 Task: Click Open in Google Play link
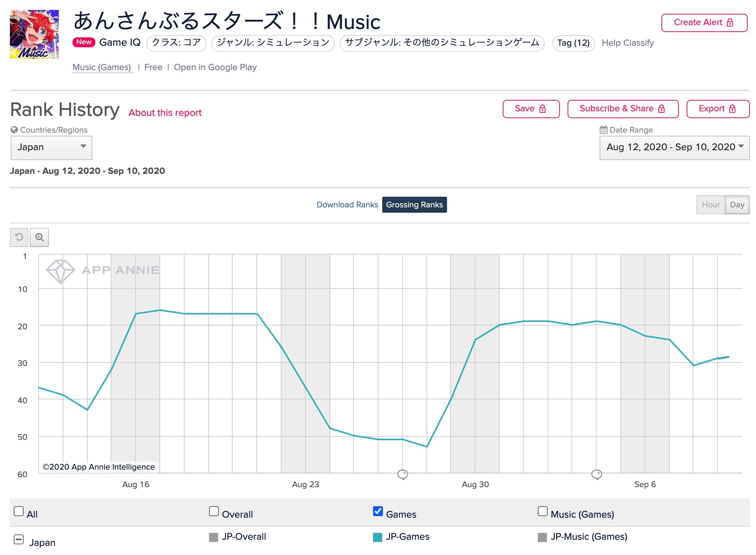215,67
